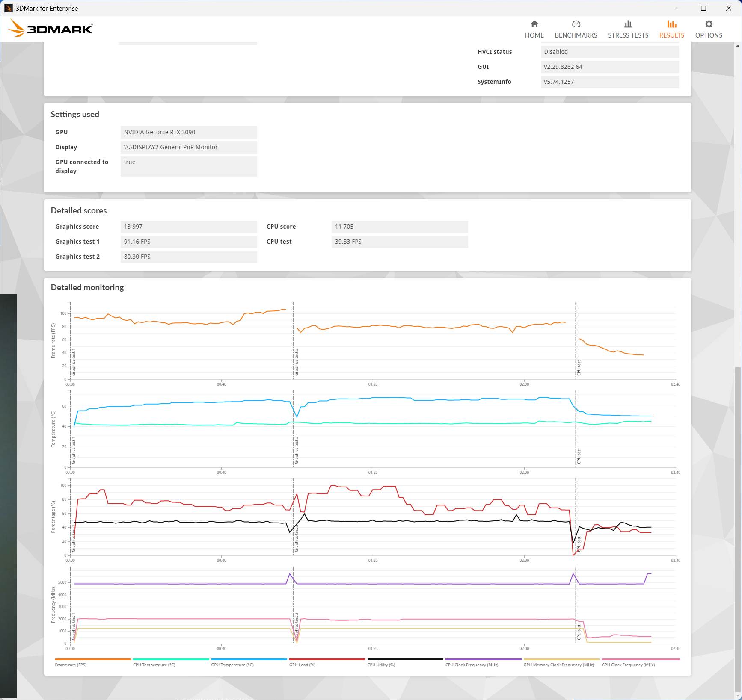Image resolution: width=742 pixels, height=700 pixels.
Task: Click the Frame rate (FPS) axis label
Action: pos(53,340)
